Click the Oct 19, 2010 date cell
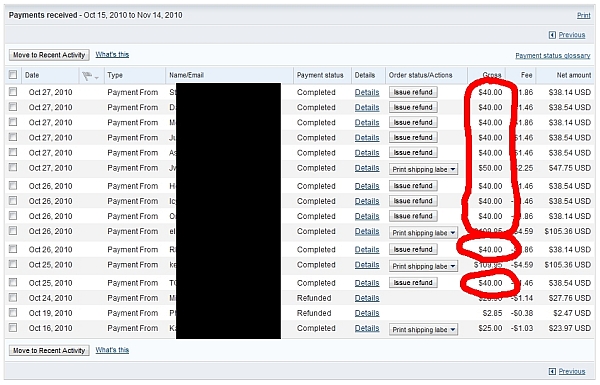 coord(50,313)
